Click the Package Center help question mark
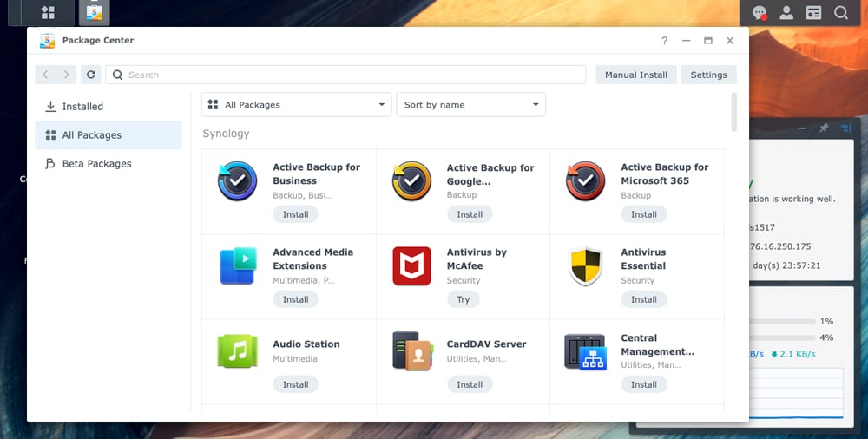 [664, 41]
